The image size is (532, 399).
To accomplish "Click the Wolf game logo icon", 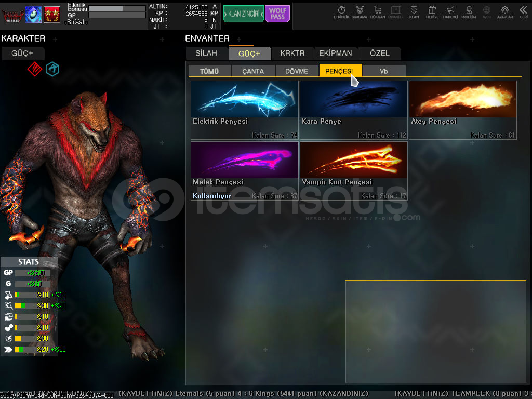I will pyautogui.click(x=12, y=15).
